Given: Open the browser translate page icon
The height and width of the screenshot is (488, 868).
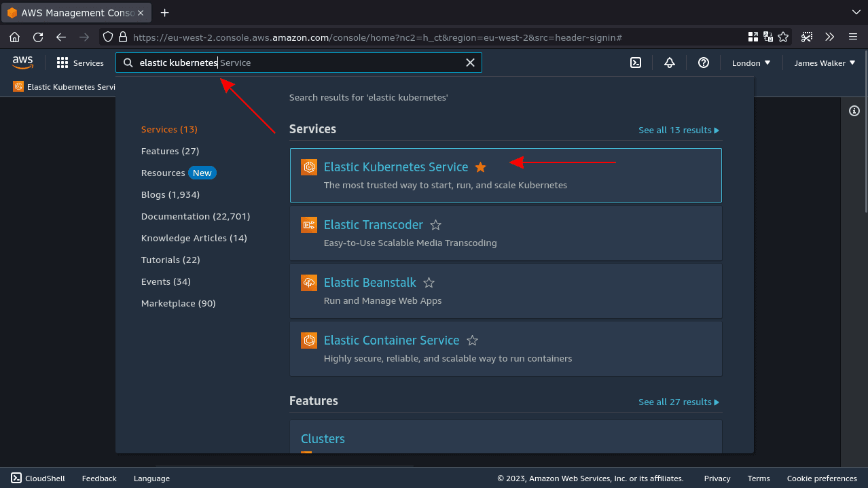Looking at the screenshot, I should [768, 37].
